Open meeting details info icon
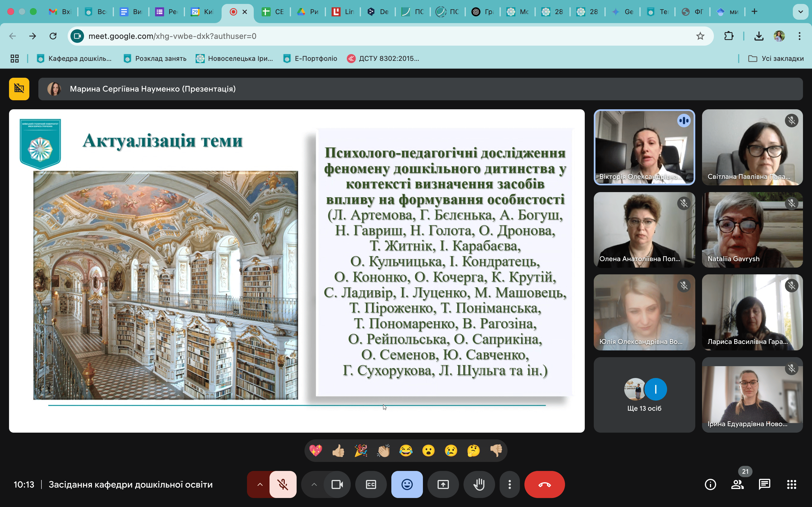The height and width of the screenshot is (507, 812). [x=710, y=484]
